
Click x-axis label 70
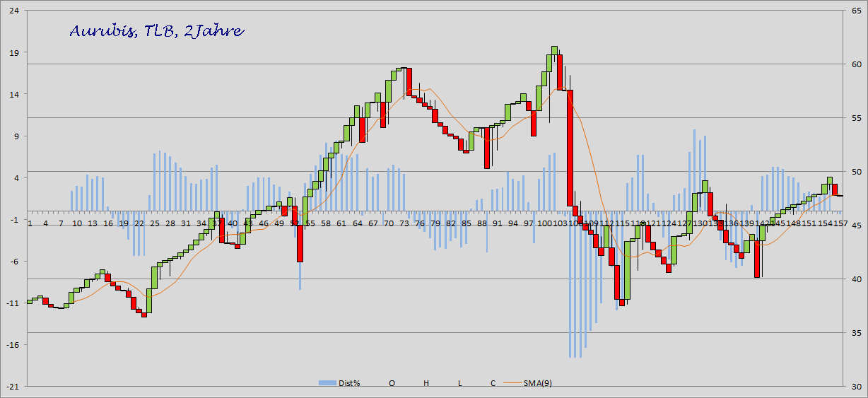[x=388, y=223]
